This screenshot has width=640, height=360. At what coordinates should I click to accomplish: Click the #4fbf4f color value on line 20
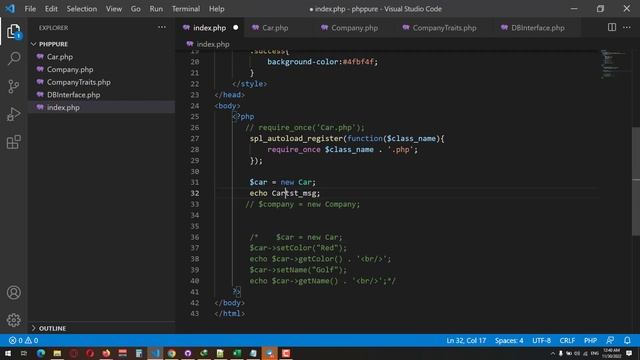(358, 62)
